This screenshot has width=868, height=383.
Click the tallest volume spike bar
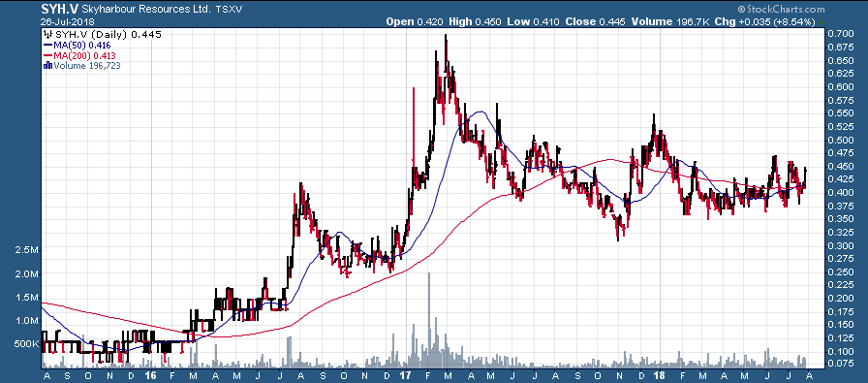click(x=428, y=320)
